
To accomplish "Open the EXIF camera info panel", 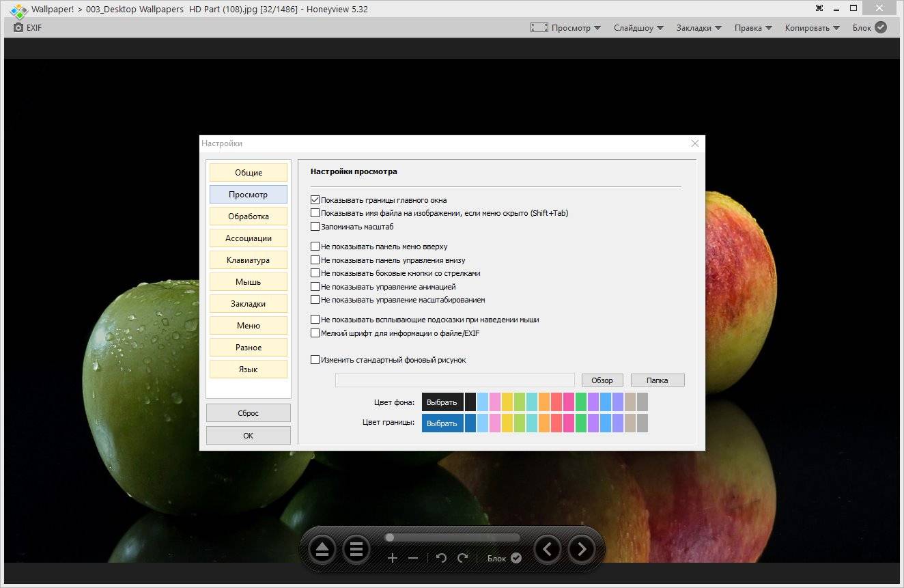I will tap(28, 28).
